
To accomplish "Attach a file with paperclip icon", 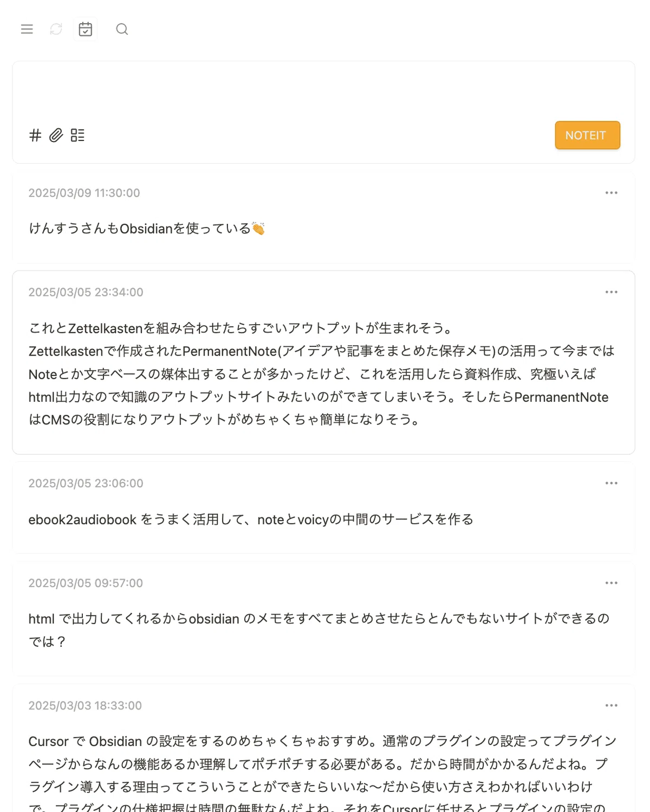I will tap(56, 135).
